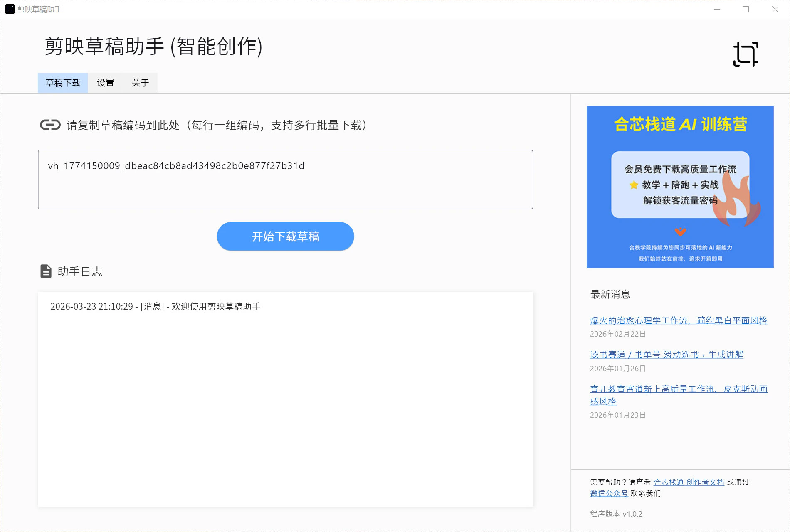This screenshot has width=790, height=532.
Task: Click the link chain icon beside the draft code prompt
Action: 50,125
